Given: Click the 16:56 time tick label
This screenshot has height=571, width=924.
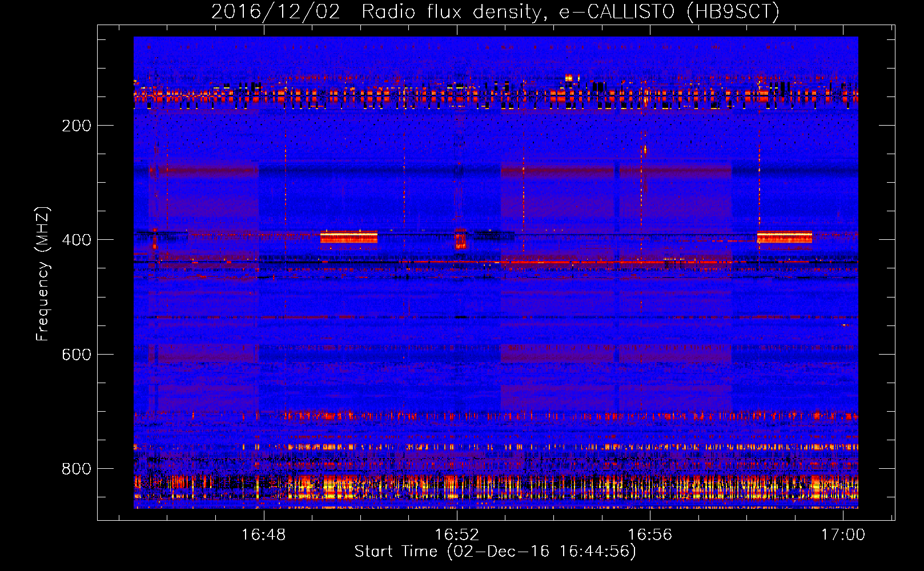Looking at the screenshot, I should [650, 534].
